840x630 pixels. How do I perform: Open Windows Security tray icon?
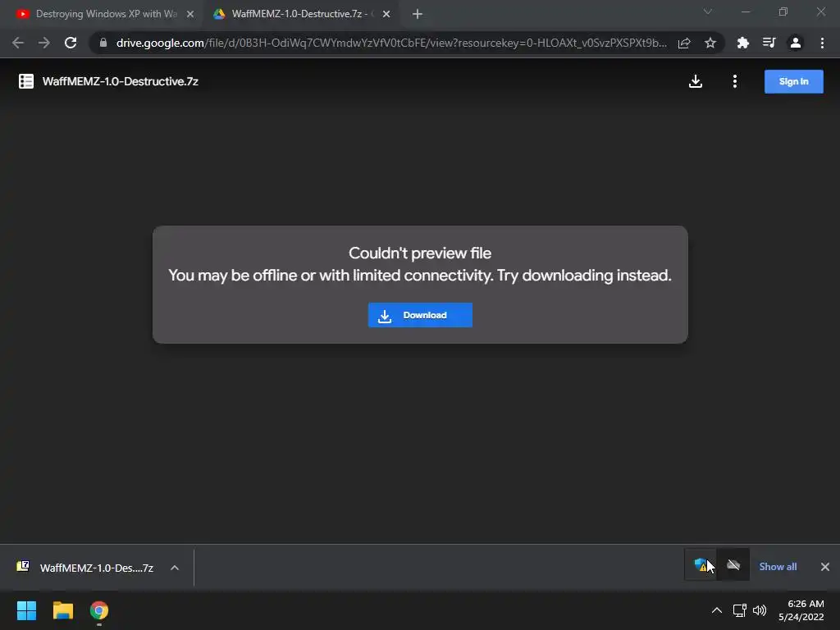pos(701,564)
